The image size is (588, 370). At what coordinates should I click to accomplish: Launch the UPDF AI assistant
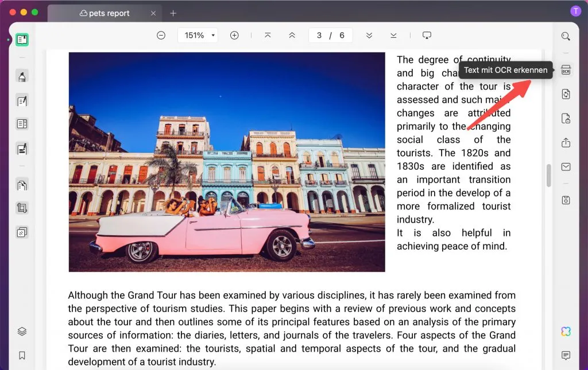pyautogui.click(x=566, y=331)
